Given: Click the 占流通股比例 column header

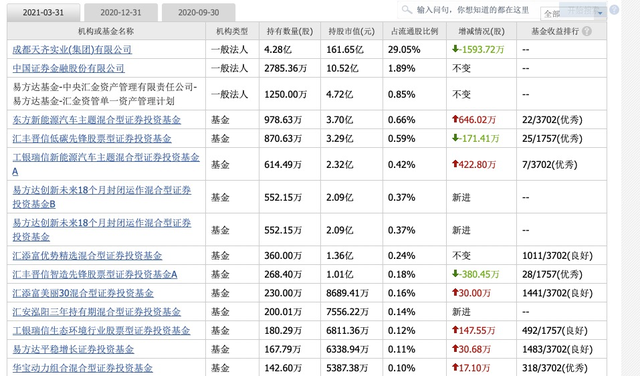Looking at the screenshot, I should [x=414, y=31].
